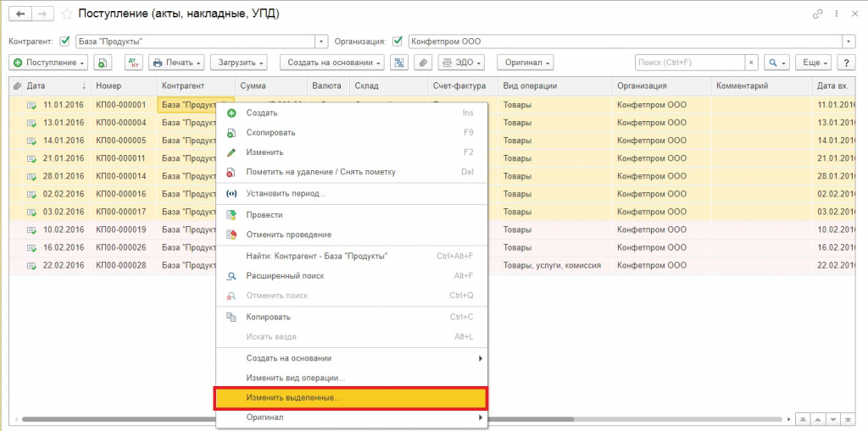Screen dimensions: 868x431
Task: Click inside the Поиск (Ctrl+F) field
Action: coord(689,63)
